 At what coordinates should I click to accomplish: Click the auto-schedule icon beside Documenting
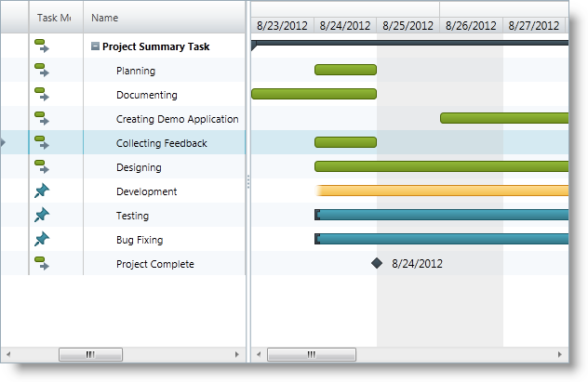[41, 95]
